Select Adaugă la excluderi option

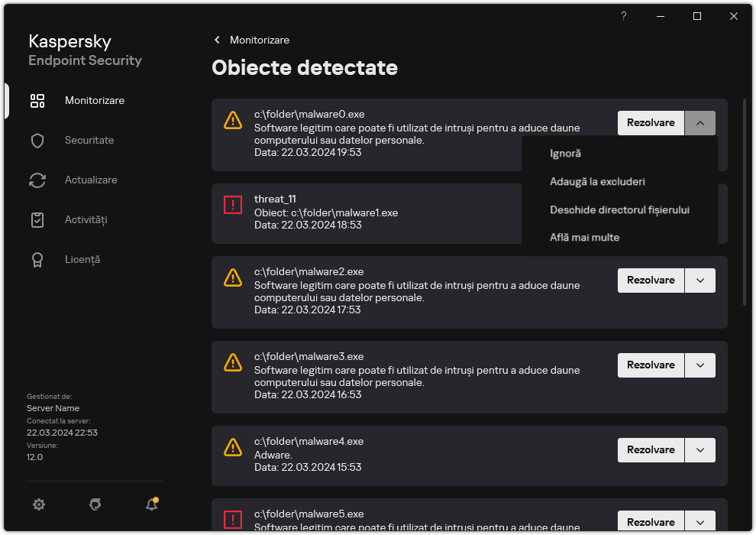click(x=596, y=181)
